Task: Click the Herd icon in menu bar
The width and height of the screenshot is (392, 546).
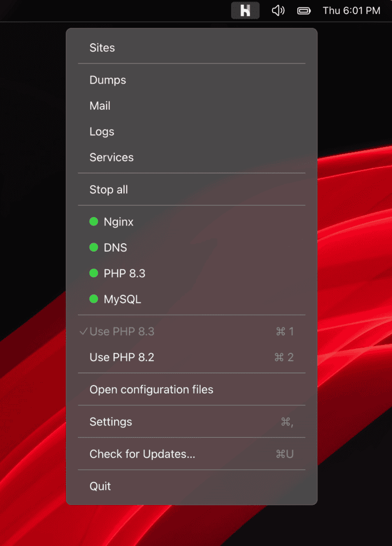Action: [245, 11]
